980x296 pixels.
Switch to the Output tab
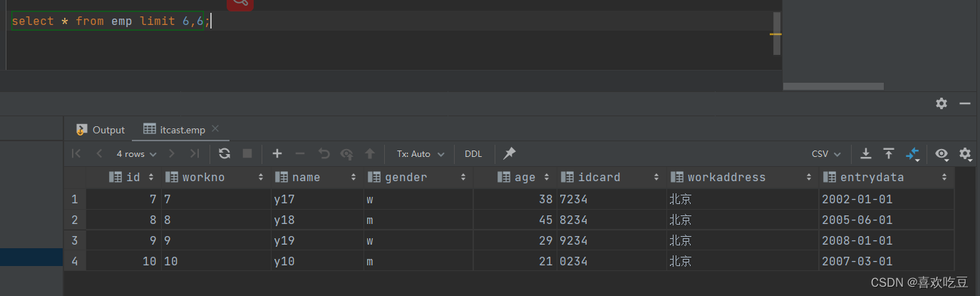[x=100, y=130]
